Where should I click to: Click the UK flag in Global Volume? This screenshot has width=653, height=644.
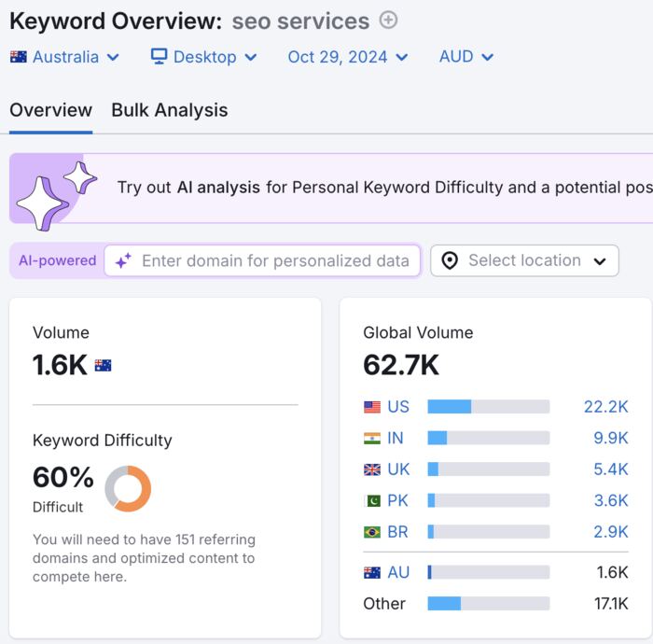point(372,469)
